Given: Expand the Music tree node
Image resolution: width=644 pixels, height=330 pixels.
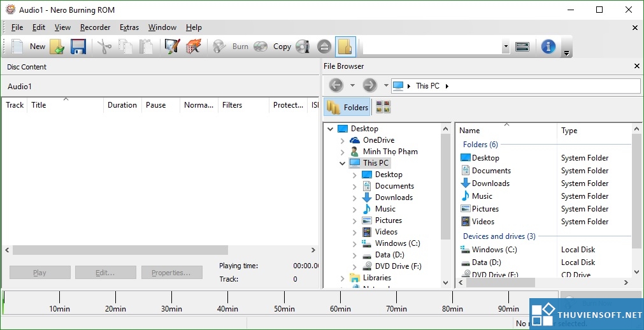Looking at the screenshot, I should click(x=354, y=209).
